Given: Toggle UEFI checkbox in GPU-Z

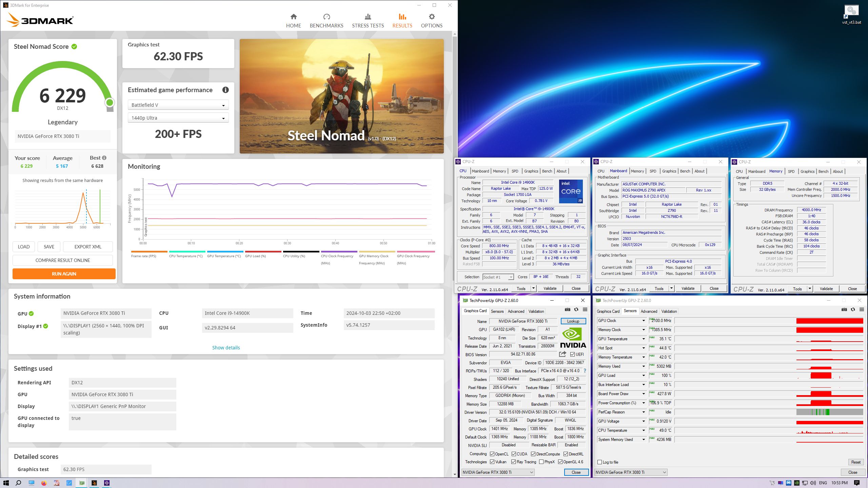Looking at the screenshot, I should coord(572,354).
